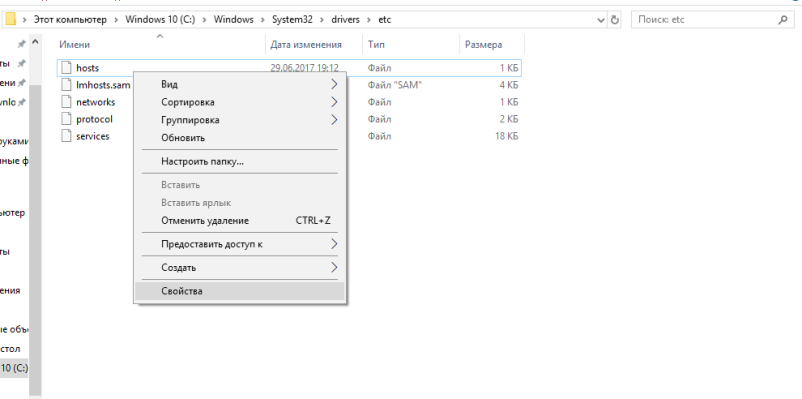
Task: Select the hosts file name
Action: [87, 68]
